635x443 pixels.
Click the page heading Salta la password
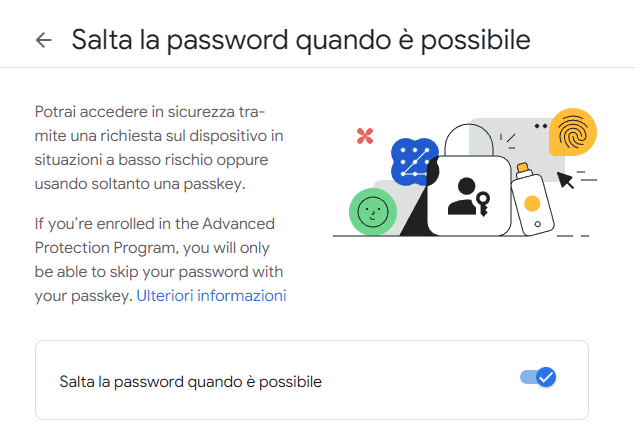tap(301, 40)
